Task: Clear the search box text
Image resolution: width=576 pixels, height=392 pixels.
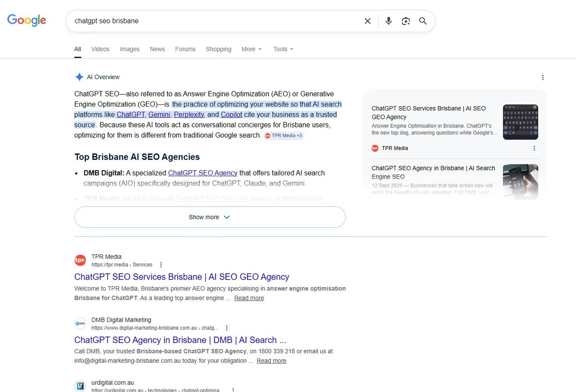Action: (368, 21)
